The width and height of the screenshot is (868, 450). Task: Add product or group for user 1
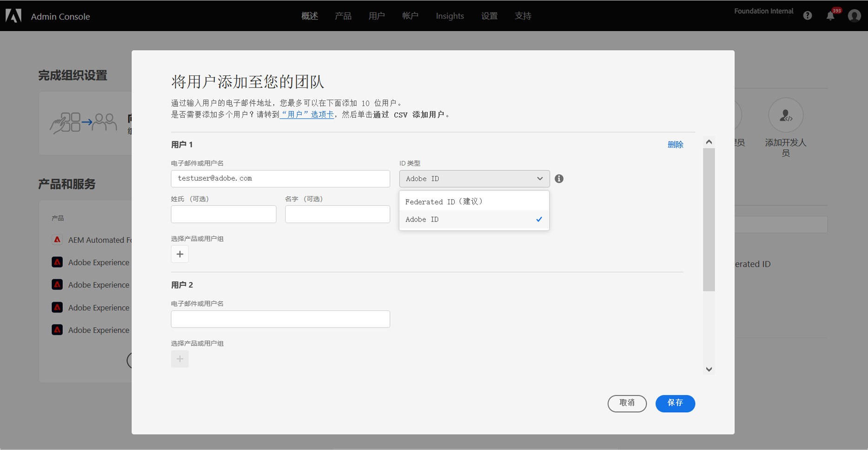pyautogui.click(x=180, y=254)
